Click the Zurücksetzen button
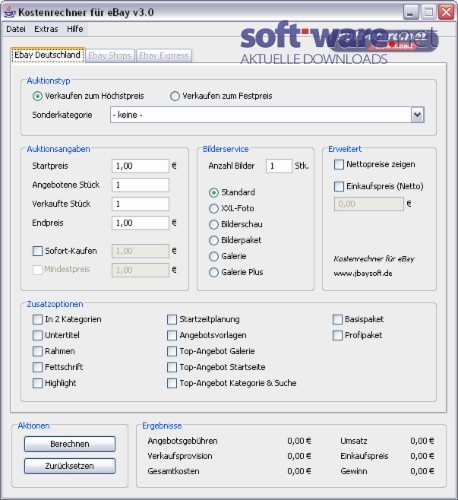This screenshot has height=500, width=458. [70, 466]
